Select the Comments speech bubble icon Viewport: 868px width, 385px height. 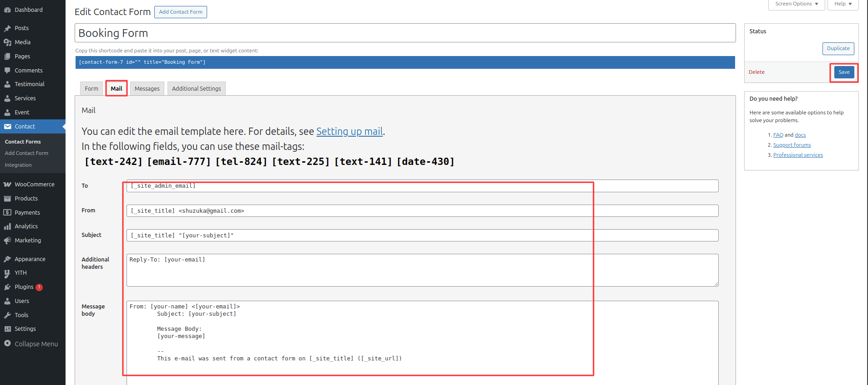(7, 71)
